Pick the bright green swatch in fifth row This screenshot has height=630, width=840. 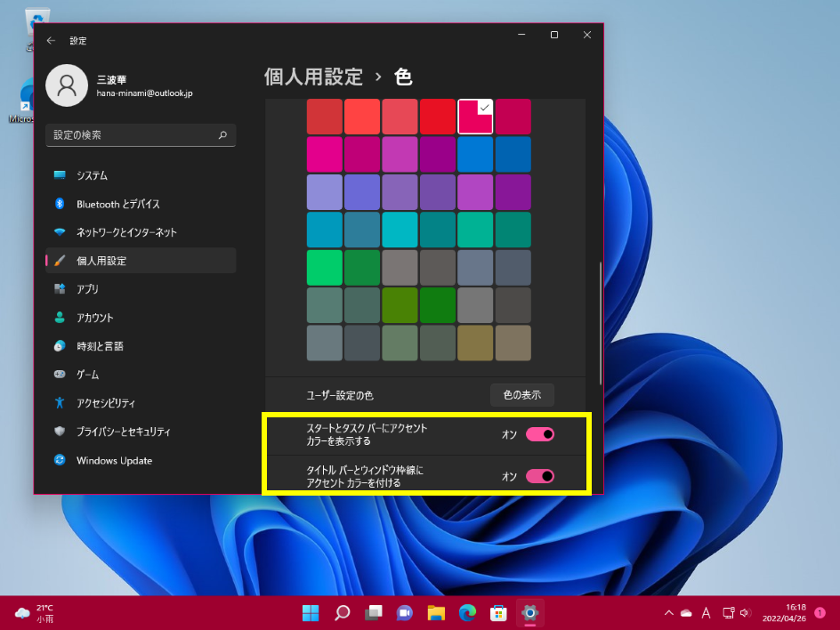325,267
